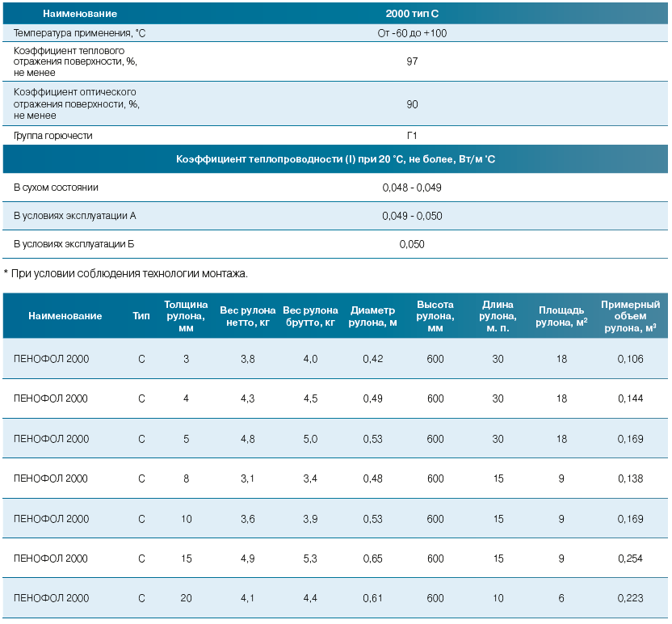This screenshot has width=672, height=624.
Task: Select the 'Группа горючести' row label
Action: [53, 136]
